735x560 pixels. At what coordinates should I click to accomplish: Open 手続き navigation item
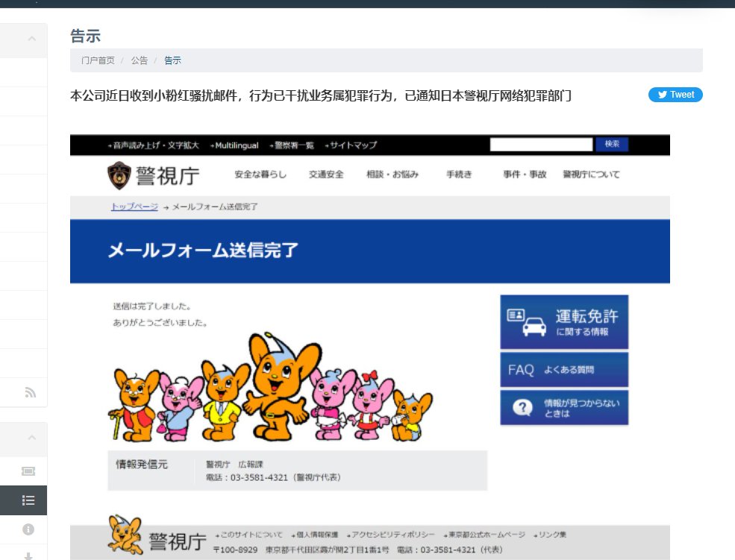(459, 174)
